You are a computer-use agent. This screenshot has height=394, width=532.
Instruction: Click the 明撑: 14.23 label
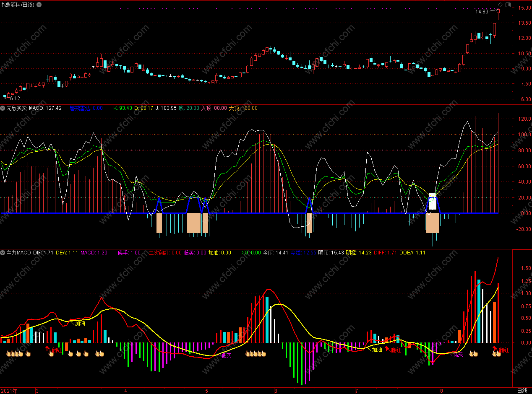(359, 253)
